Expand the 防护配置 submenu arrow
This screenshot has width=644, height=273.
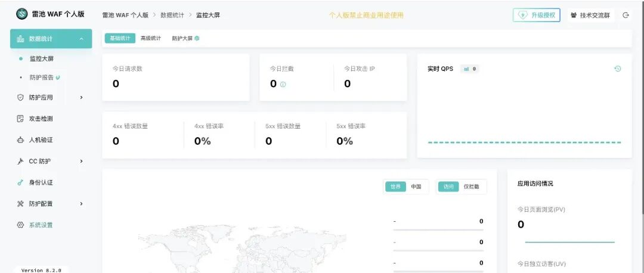(81, 204)
